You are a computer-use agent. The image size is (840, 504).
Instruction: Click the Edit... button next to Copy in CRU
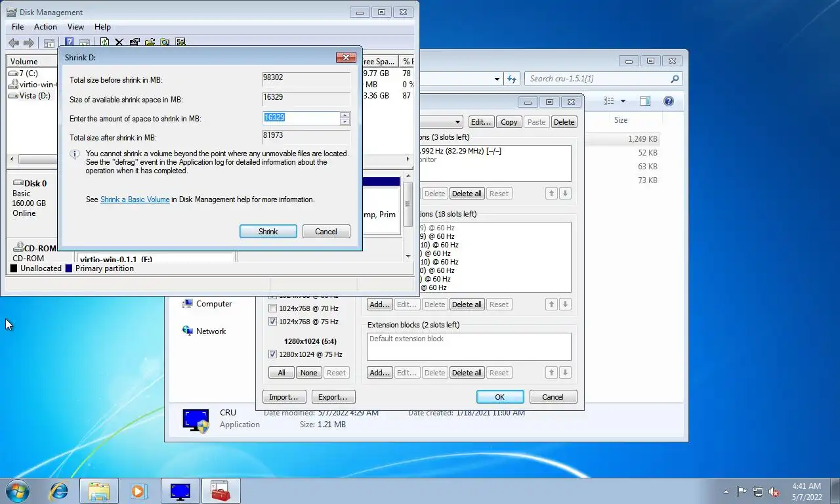tap(481, 122)
